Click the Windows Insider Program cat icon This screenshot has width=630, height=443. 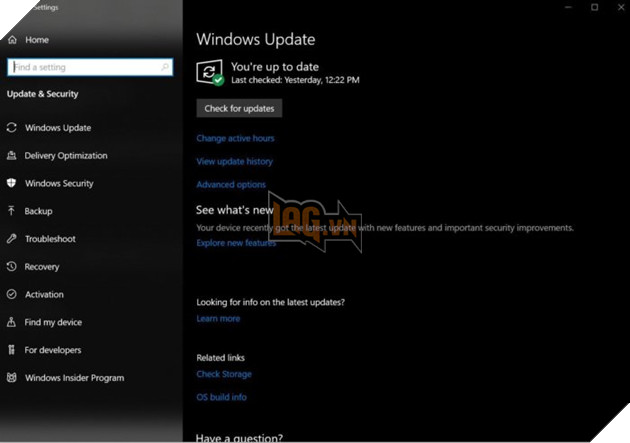12,378
